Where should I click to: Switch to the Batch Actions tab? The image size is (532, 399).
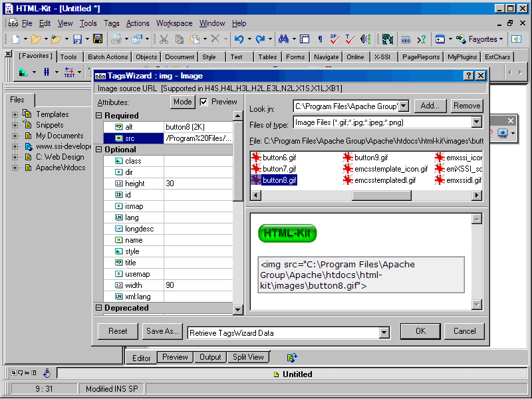coord(108,57)
